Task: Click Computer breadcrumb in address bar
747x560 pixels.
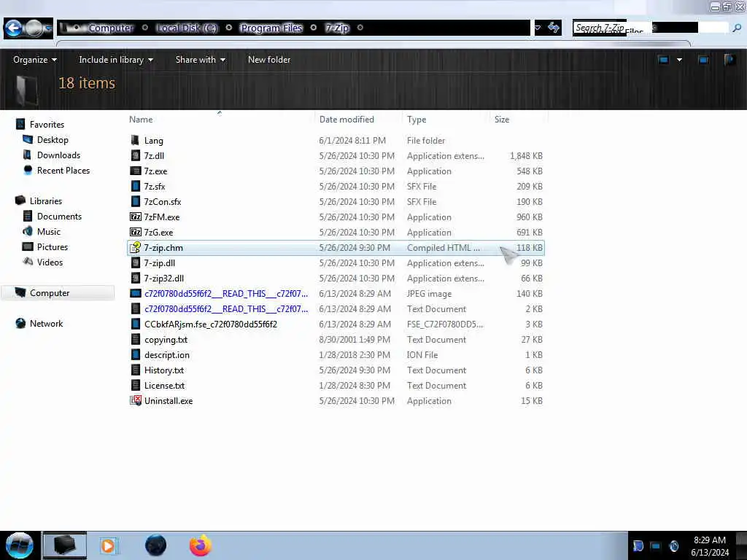Action: 111,28
